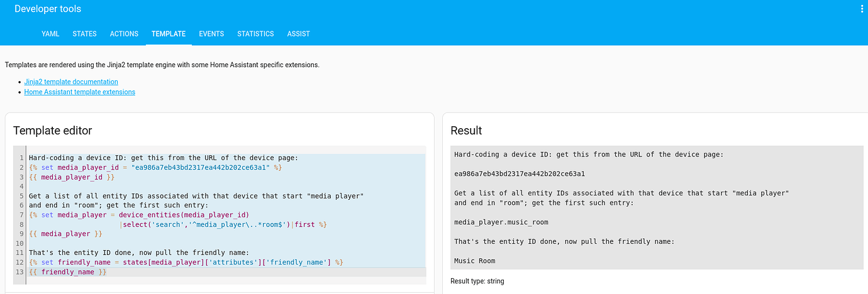The image size is (868, 294).
Task: Click the "Music Room" result output text
Action: tap(474, 261)
